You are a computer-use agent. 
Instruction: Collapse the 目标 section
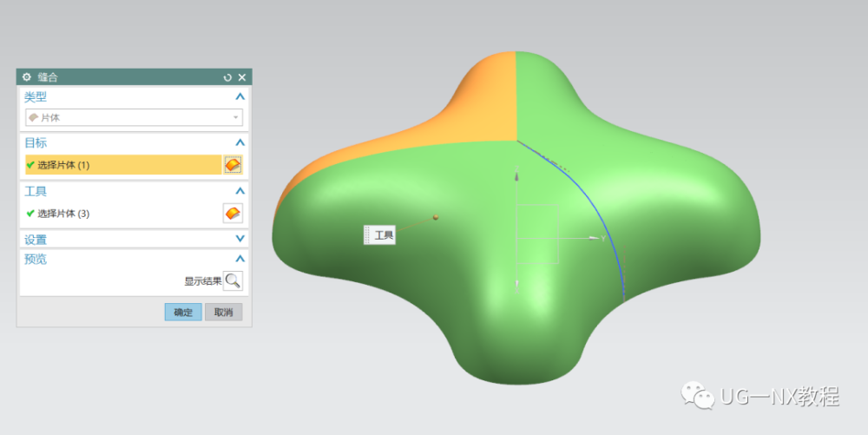coord(240,142)
